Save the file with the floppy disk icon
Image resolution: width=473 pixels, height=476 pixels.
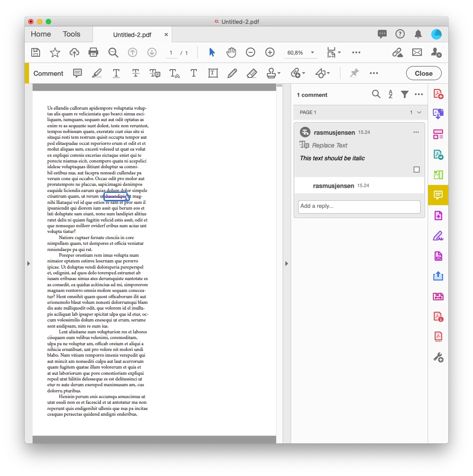(x=36, y=52)
